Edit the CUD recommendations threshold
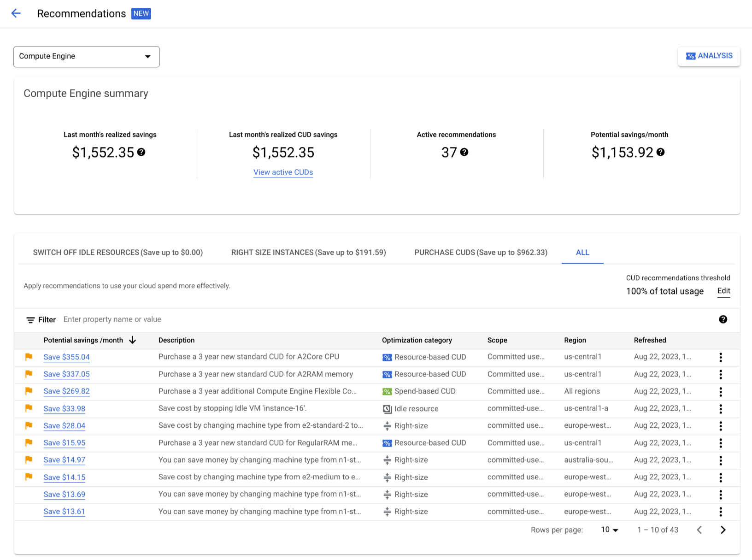Screen dimensions: 752x560 point(723,291)
